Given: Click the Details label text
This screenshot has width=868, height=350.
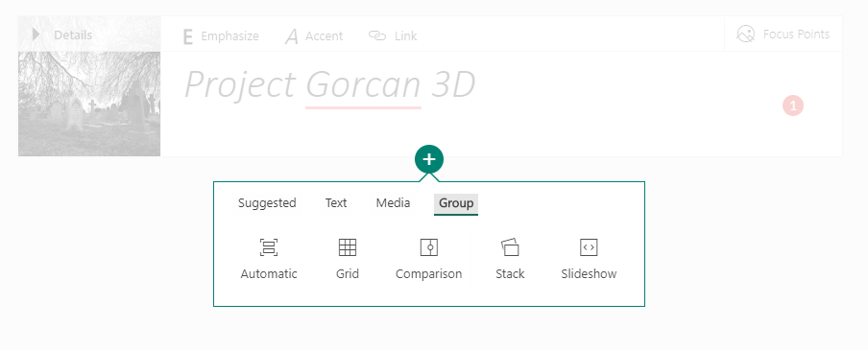Looking at the screenshot, I should 73,35.
